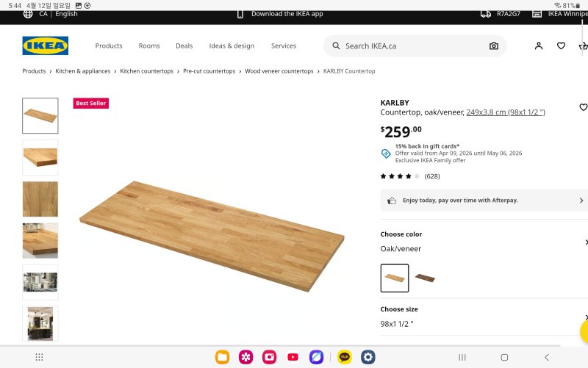
Task: Expand the Choose color options
Action: pyautogui.click(x=585, y=242)
